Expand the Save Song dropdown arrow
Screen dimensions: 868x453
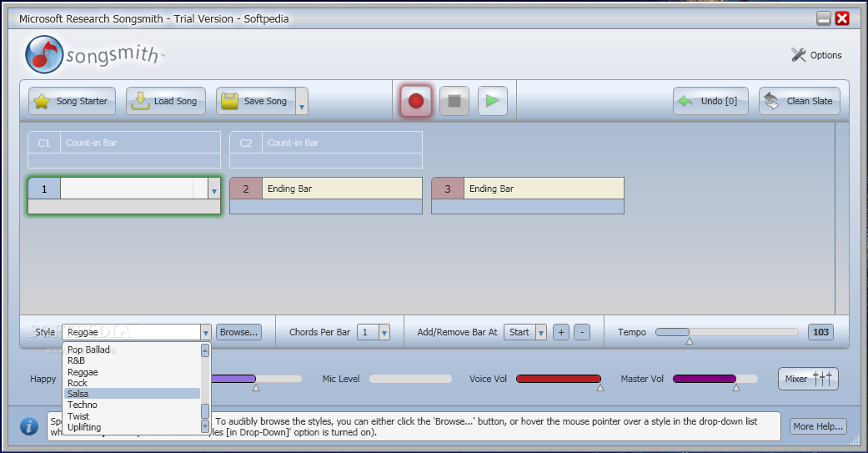pos(302,101)
